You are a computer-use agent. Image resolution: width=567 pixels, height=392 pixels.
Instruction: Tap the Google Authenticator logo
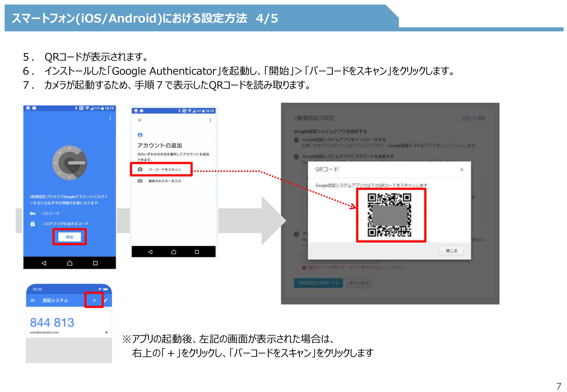pyautogui.click(x=70, y=163)
